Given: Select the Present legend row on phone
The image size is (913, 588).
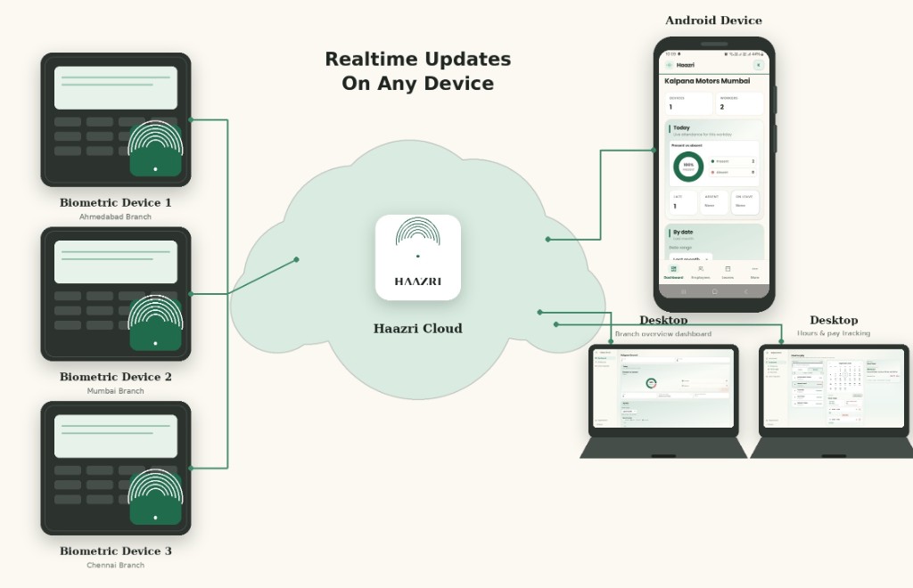Looking at the screenshot, I should pos(733,161).
